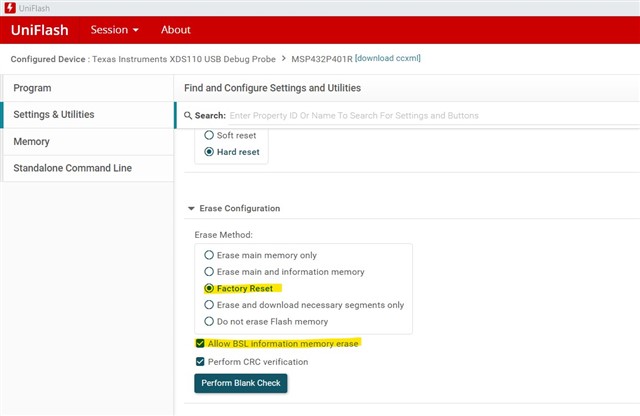Click the MSP432P401R device name
Image resolution: width=640 pixels, height=416 pixels.
322,59
